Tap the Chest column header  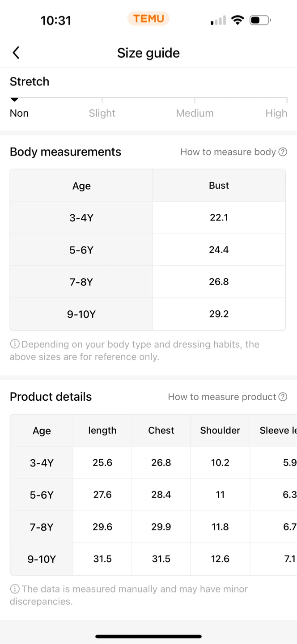point(161,430)
